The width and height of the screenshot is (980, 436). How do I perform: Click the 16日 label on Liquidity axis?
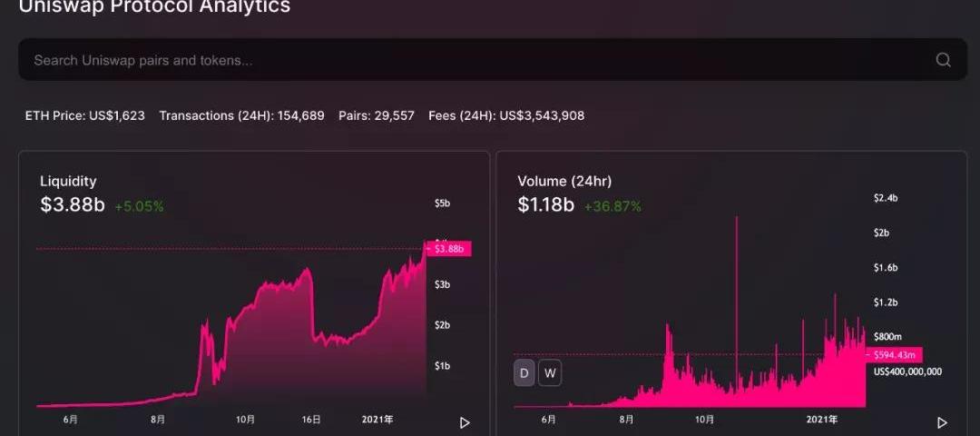pos(311,419)
